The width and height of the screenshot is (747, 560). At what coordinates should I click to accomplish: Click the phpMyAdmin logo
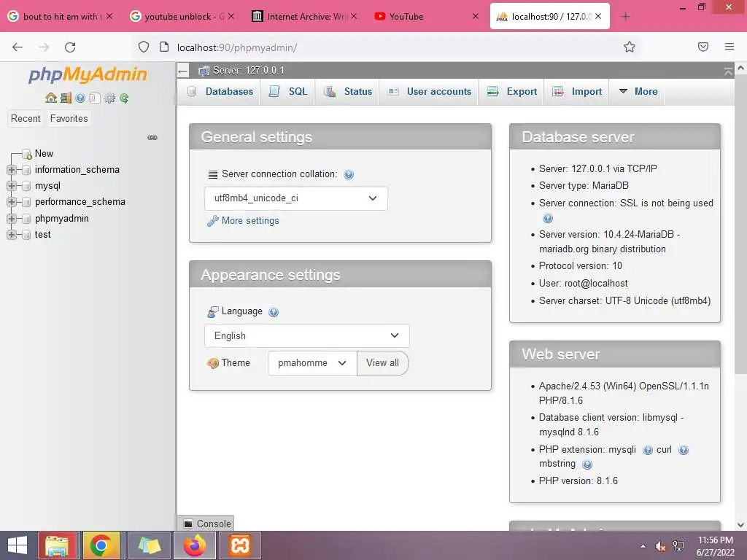pos(88,74)
